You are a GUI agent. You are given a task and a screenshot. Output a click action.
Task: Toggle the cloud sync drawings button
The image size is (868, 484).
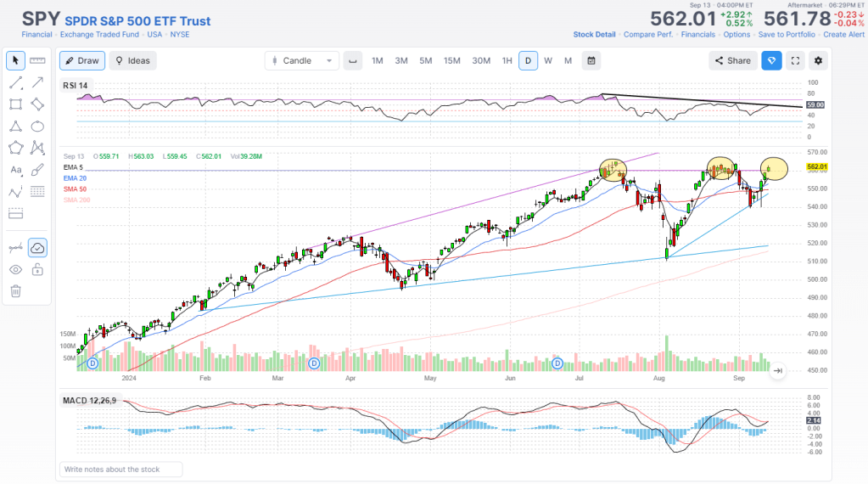[x=37, y=247]
